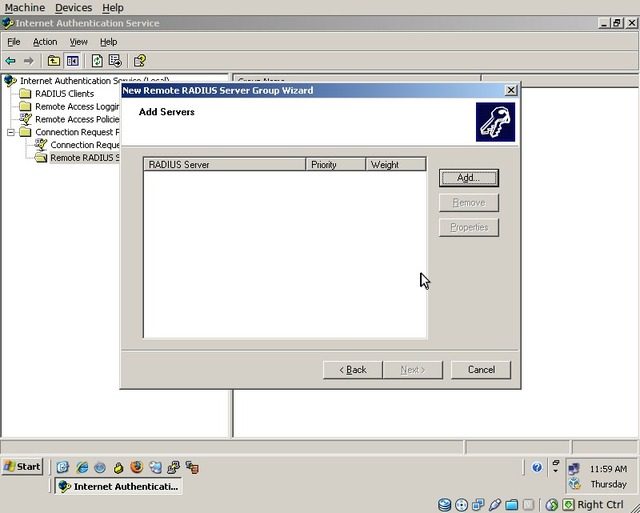640x513 pixels.
Task: Click the Export List toolbar icon
Action: click(115, 61)
